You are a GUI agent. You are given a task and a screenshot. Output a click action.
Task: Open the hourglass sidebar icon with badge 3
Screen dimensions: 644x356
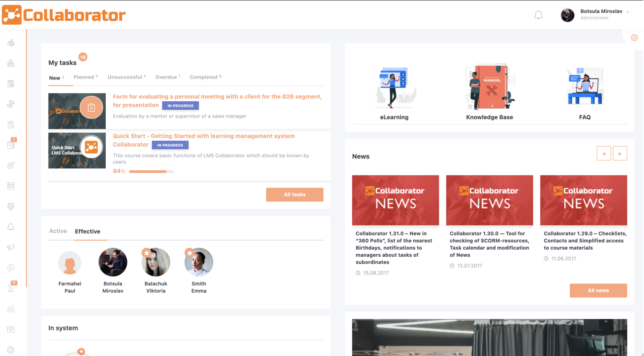[x=11, y=288]
